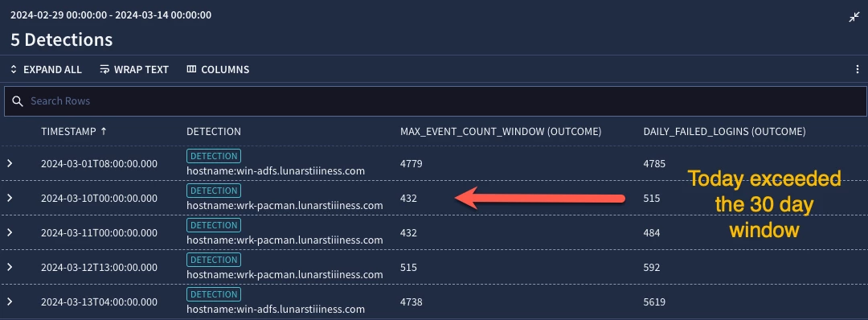Viewport: 868px width, 320px height.
Task: Click daily failed logins value 592
Action: coord(652,268)
